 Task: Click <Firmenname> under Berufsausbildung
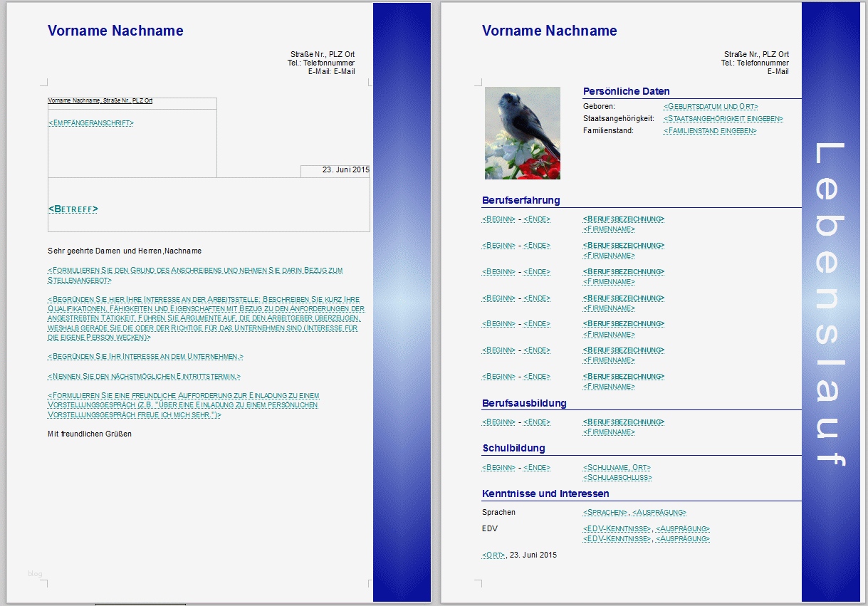tap(609, 432)
